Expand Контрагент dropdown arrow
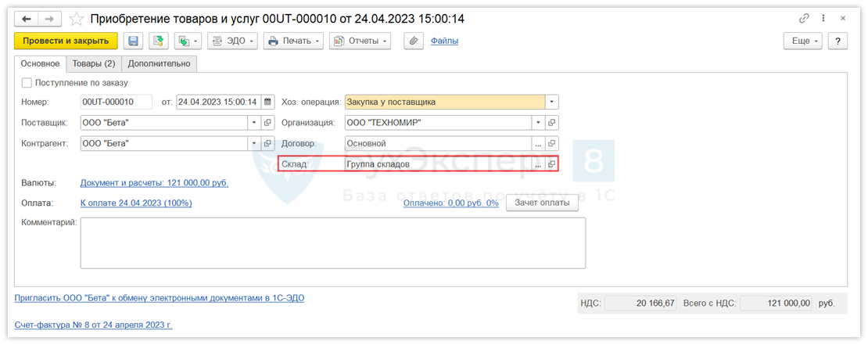 [254, 143]
